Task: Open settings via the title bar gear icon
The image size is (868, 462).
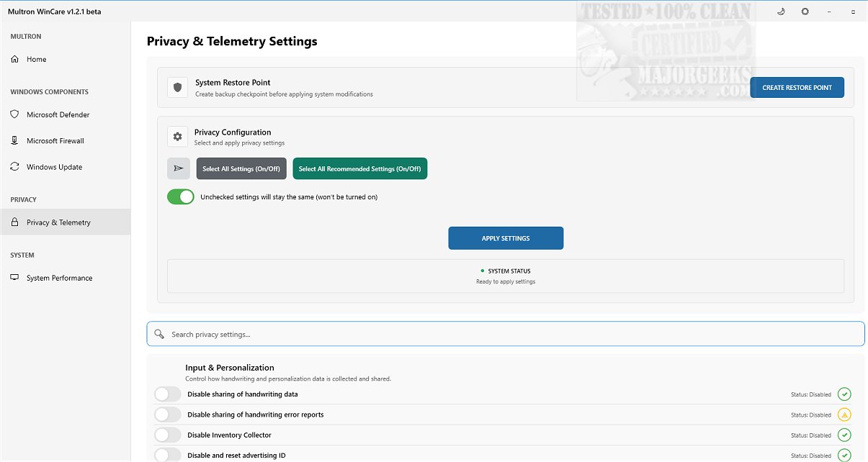Action: click(x=805, y=12)
